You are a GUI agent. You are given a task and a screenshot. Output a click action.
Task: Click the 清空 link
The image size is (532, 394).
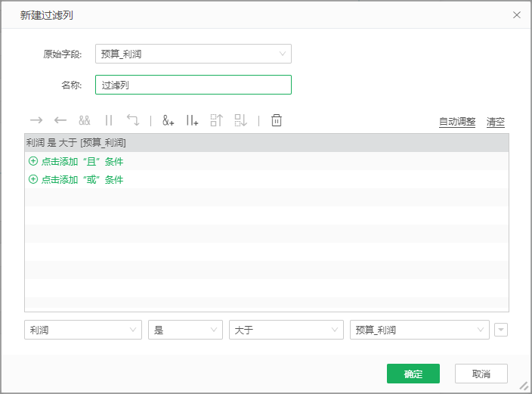click(496, 122)
